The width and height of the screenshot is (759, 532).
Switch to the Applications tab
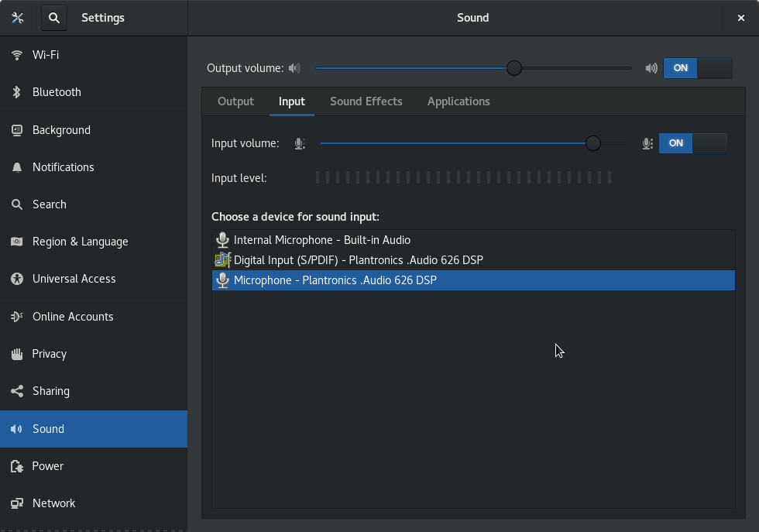pyautogui.click(x=458, y=101)
